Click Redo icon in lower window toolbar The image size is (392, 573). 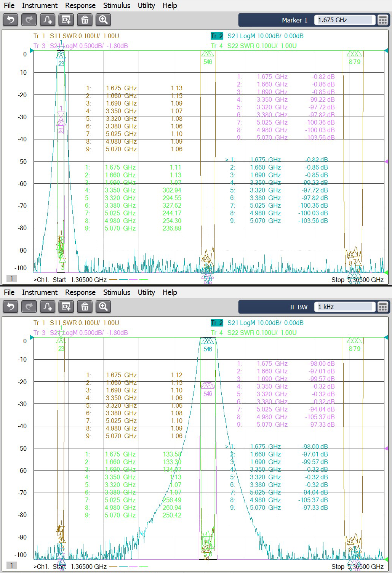point(29,307)
